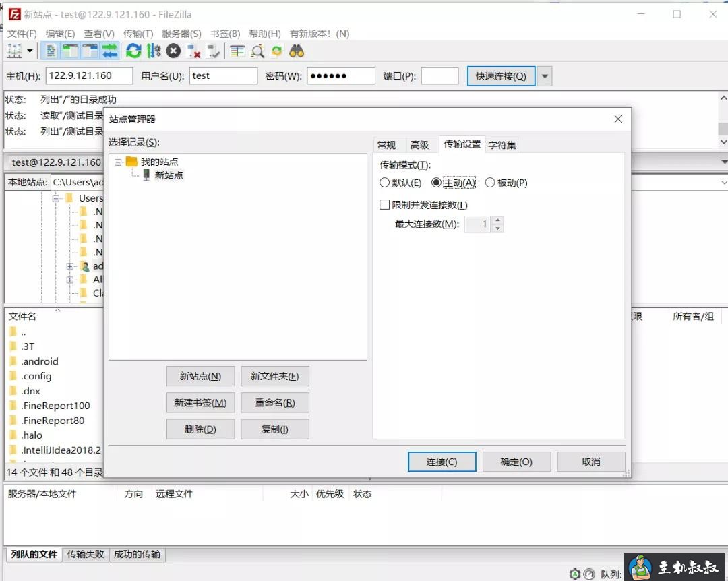Open the directory listing filters icon

(x=237, y=51)
